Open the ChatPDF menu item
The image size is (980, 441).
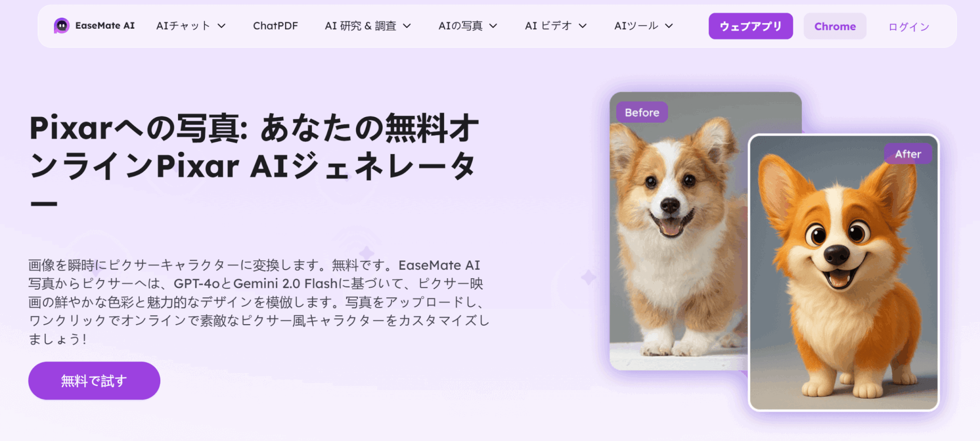tap(275, 26)
